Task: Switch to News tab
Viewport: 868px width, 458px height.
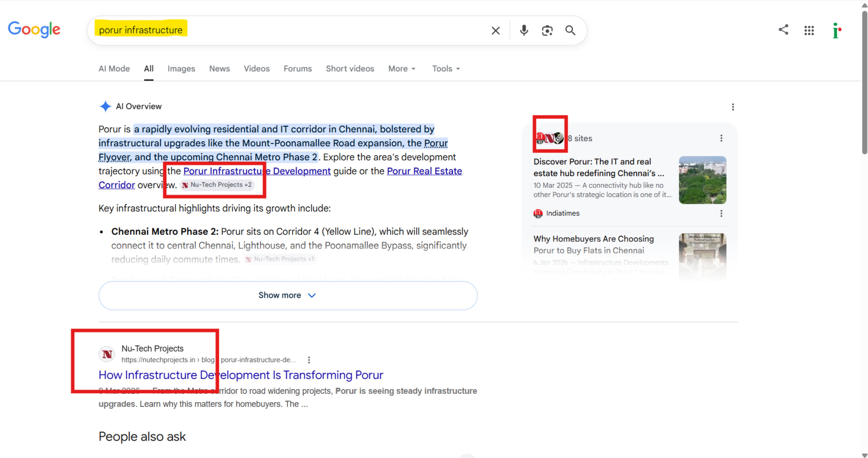Action: click(219, 69)
